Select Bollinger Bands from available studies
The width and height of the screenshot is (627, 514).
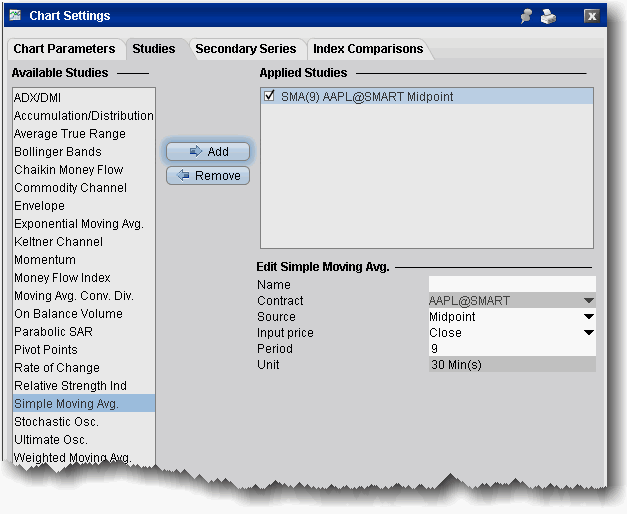click(x=58, y=152)
